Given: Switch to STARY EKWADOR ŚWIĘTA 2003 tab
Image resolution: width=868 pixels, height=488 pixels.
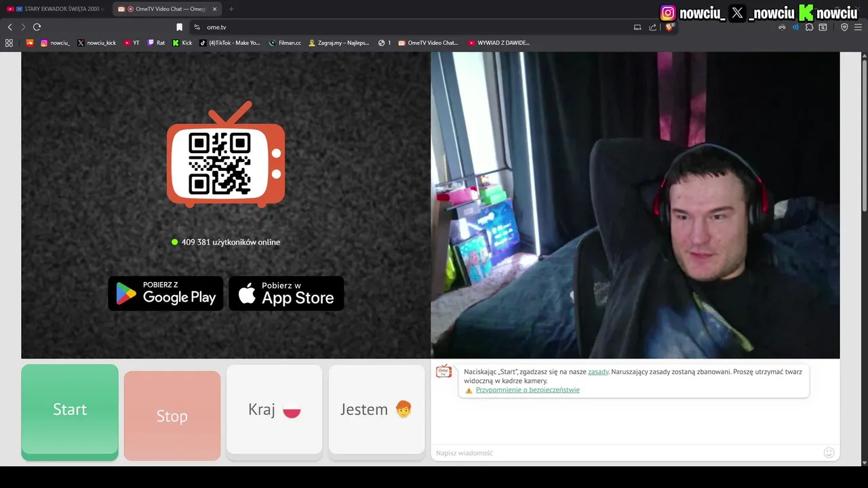Looking at the screenshot, I should pos(56,9).
